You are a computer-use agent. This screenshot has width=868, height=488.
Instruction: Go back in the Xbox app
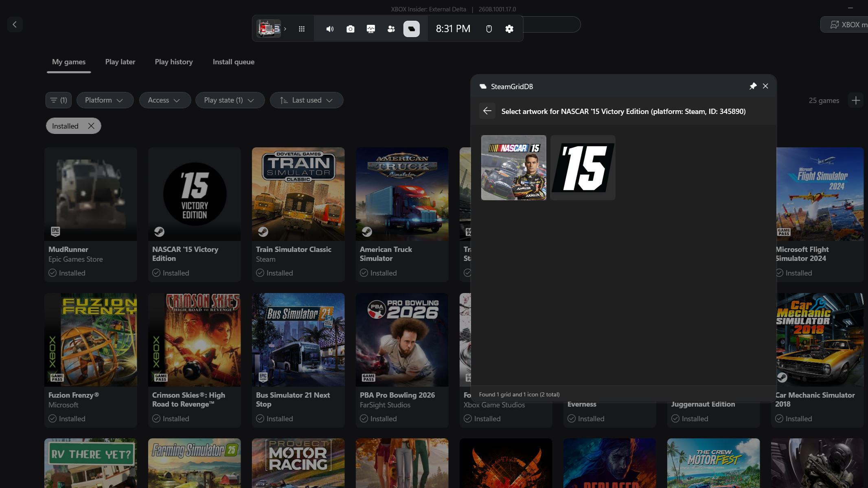[x=15, y=24]
